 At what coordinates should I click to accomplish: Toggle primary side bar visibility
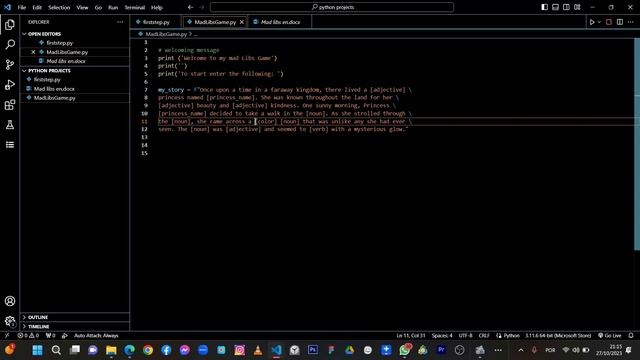(x=544, y=7)
